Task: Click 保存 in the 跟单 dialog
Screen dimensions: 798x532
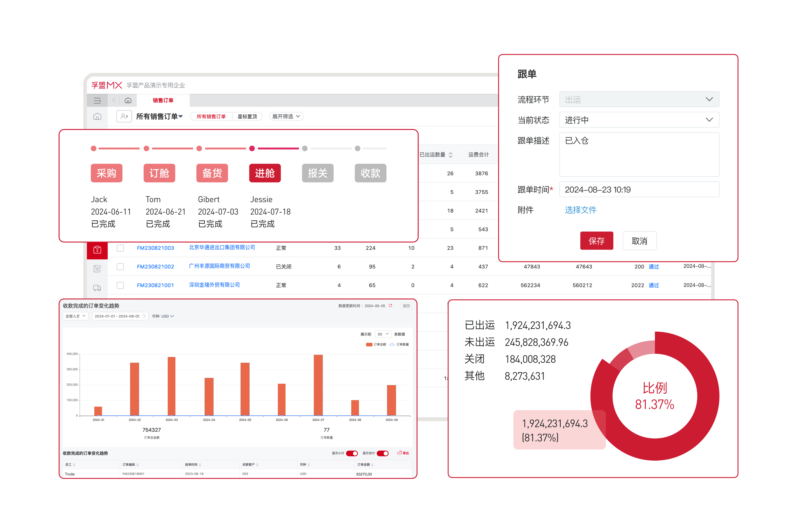Action: tap(597, 241)
